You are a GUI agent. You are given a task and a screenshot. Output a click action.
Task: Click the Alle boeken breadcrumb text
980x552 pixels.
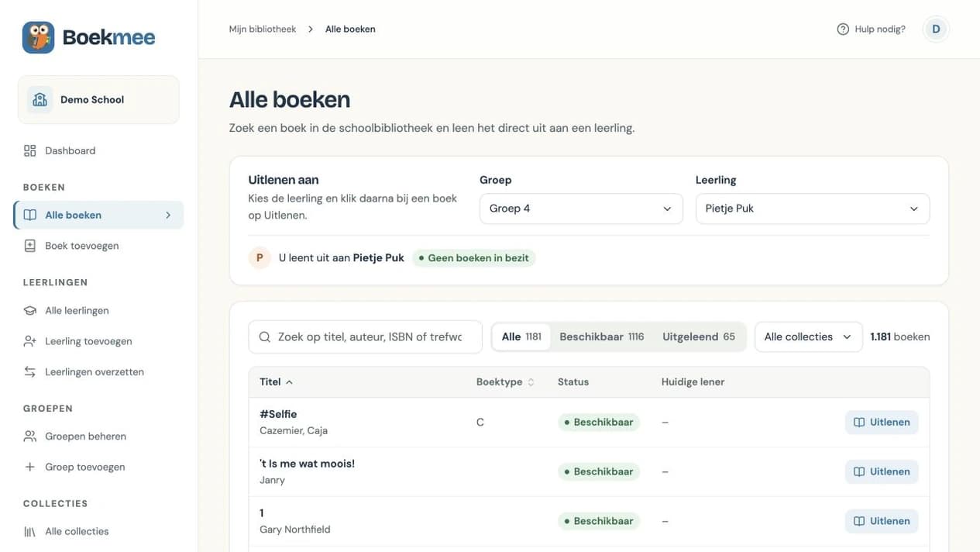coord(350,29)
